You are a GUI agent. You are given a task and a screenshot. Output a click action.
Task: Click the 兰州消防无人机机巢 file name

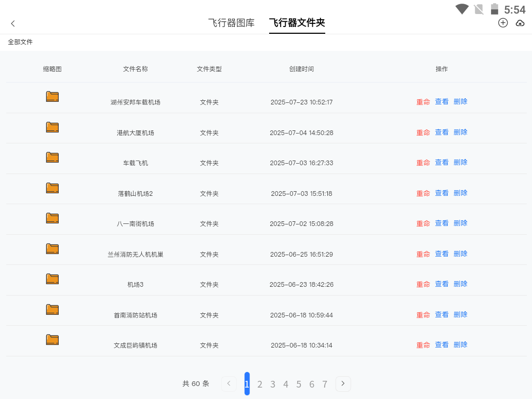click(136, 254)
